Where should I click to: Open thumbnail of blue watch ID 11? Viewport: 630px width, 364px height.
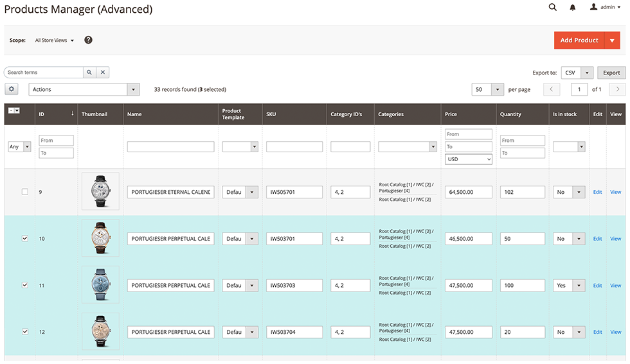pyautogui.click(x=100, y=284)
